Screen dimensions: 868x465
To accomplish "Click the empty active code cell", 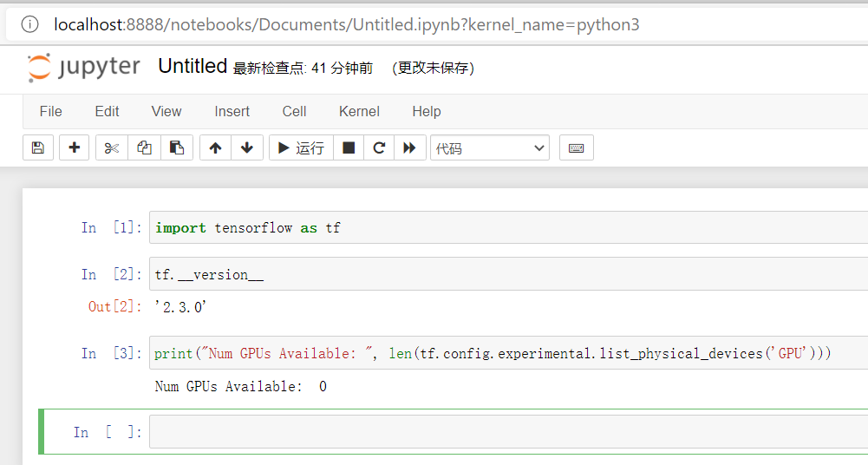I will click(509, 432).
